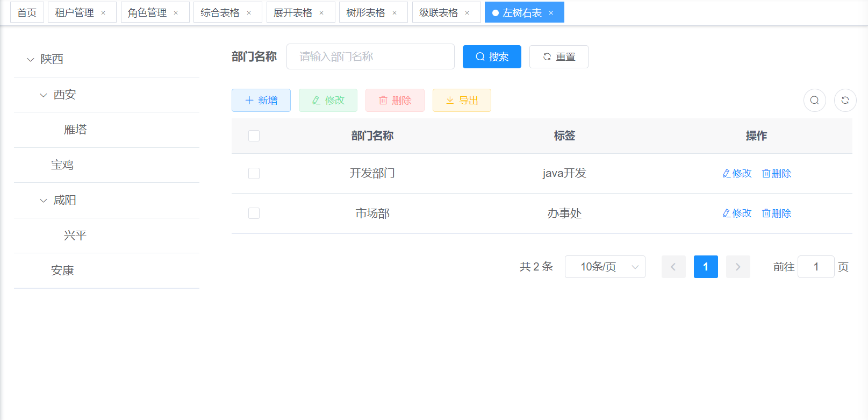The height and width of the screenshot is (420, 868).
Task: Go to next page arrow
Action: (x=737, y=267)
